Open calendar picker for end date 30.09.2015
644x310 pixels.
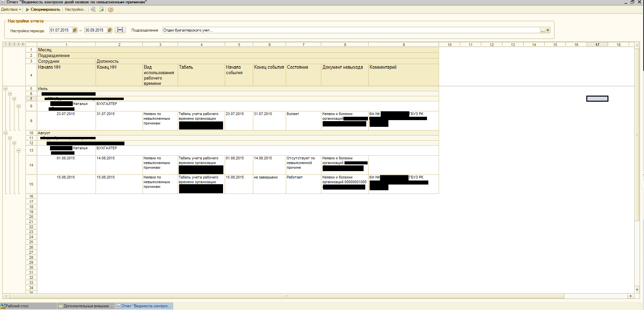coord(110,30)
